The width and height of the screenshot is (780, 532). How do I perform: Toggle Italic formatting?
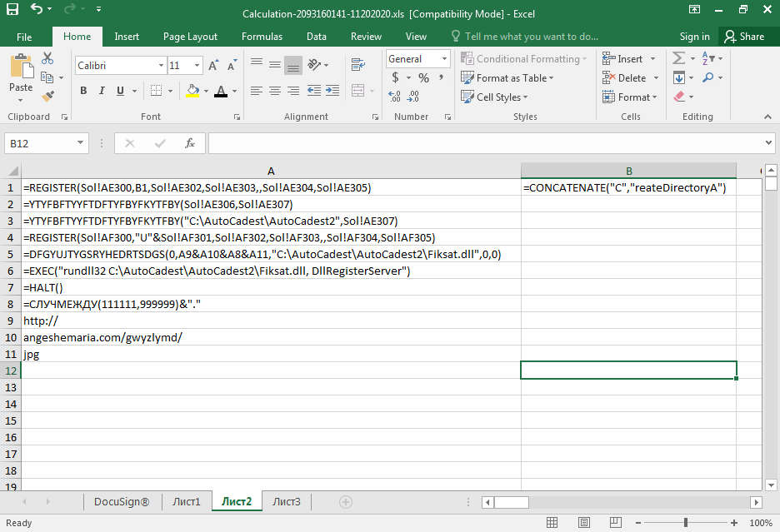tap(102, 91)
